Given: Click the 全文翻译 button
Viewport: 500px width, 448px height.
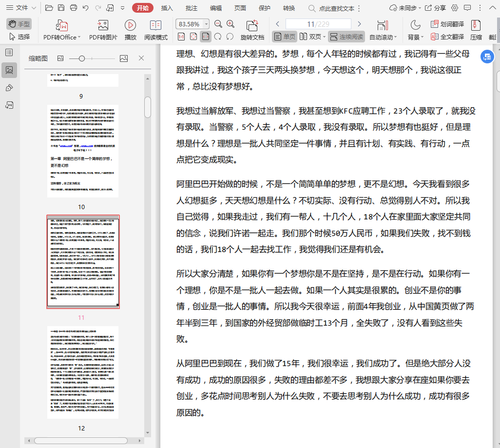Looking at the screenshot, I should [447, 37].
